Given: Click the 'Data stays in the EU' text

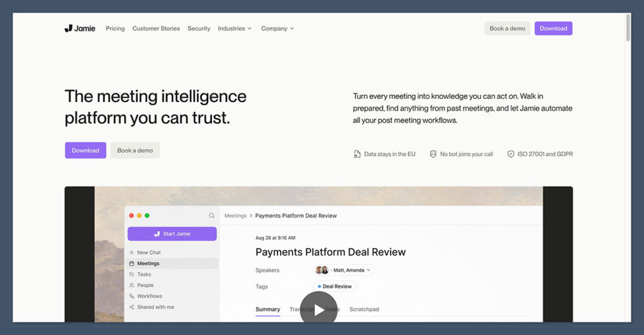Looking at the screenshot, I should 390,154.
